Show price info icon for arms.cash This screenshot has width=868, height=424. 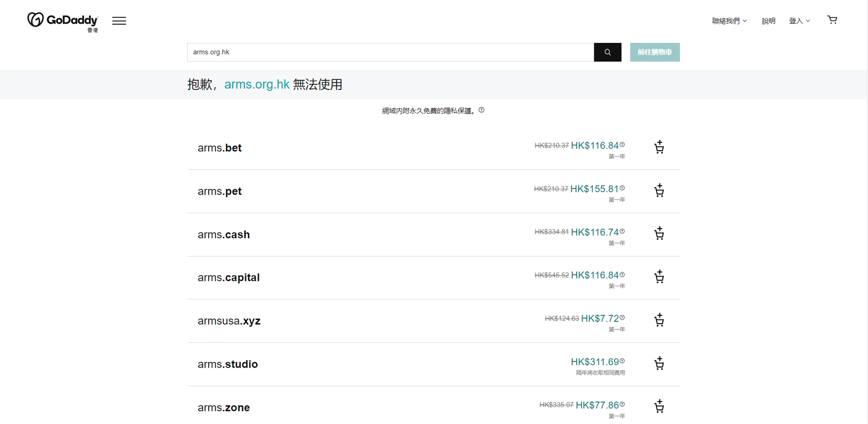click(x=622, y=231)
